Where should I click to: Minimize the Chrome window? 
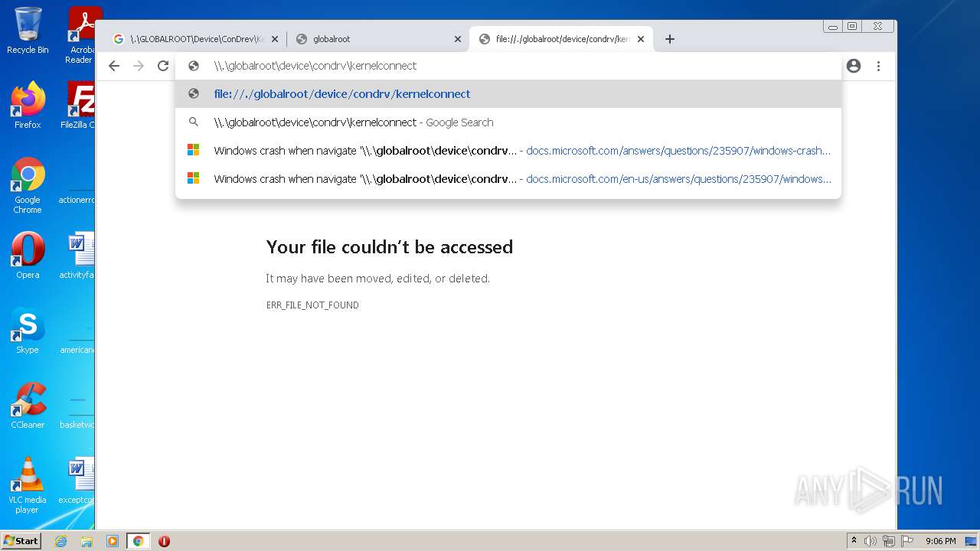coord(833,26)
